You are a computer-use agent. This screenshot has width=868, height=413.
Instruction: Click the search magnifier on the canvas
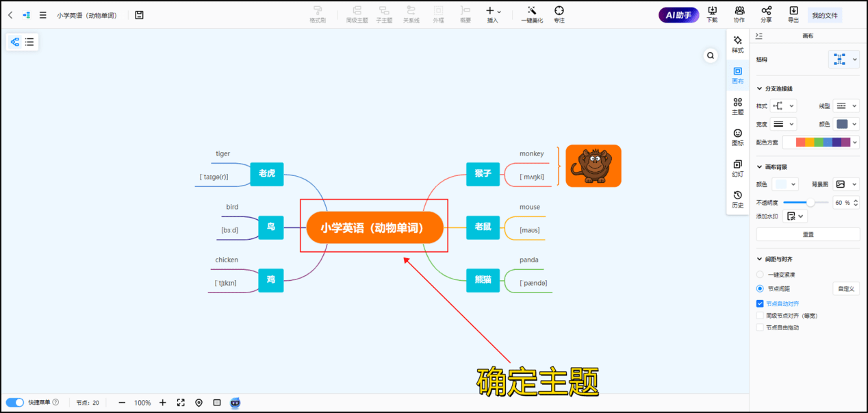pyautogui.click(x=711, y=55)
